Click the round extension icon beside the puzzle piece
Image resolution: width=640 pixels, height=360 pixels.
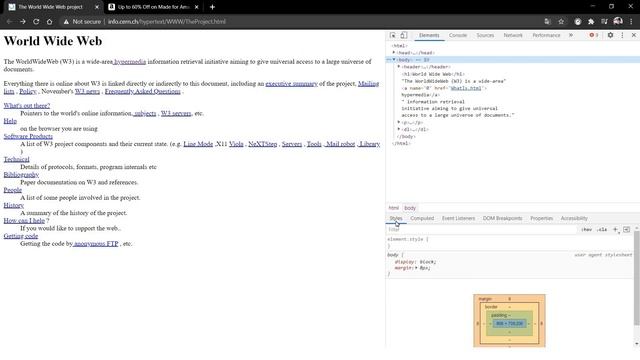pyautogui.click(x=578, y=22)
